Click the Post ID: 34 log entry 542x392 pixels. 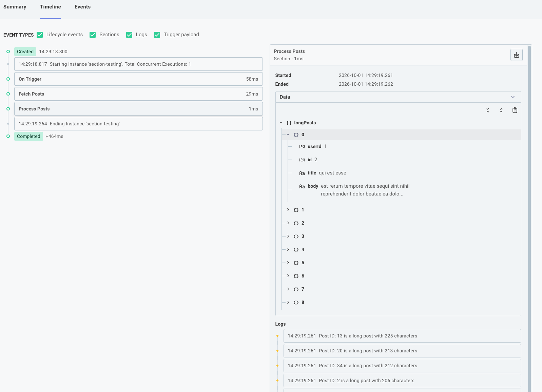402,366
